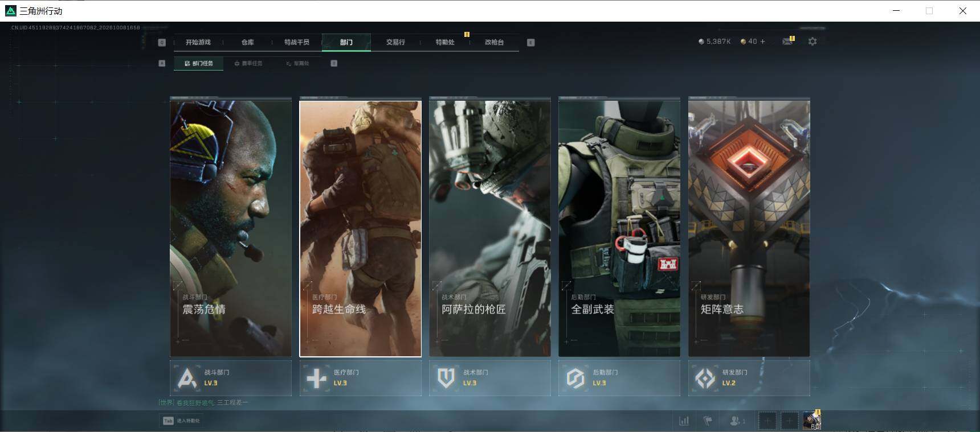Open the 全副武装 logistics mission card

(619, 228)
